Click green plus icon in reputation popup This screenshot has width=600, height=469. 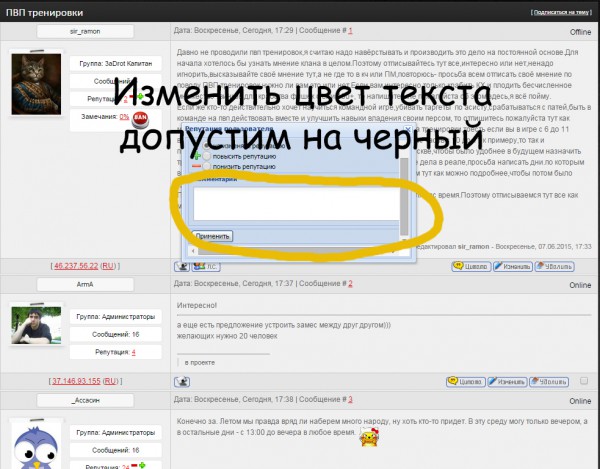point(197,156)
